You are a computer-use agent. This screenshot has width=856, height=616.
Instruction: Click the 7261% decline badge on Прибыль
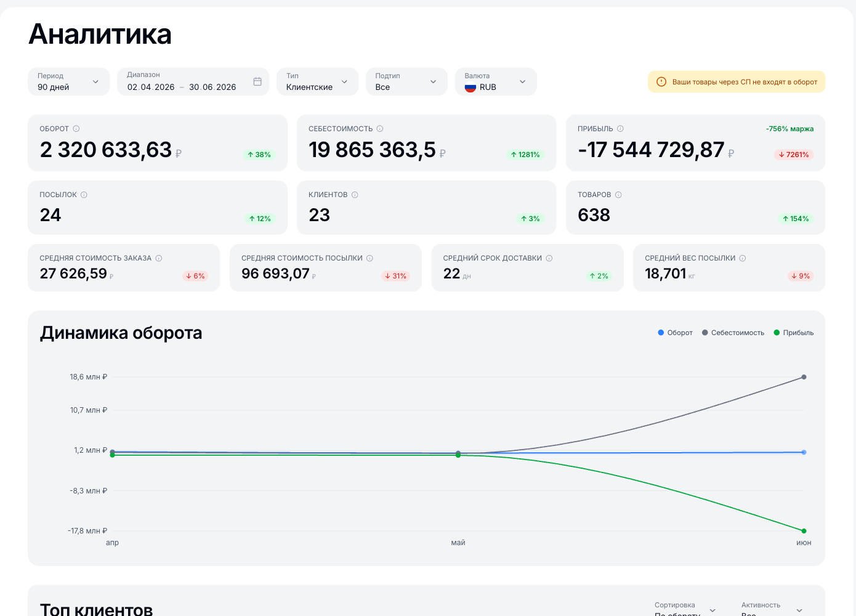click(794, 155)
